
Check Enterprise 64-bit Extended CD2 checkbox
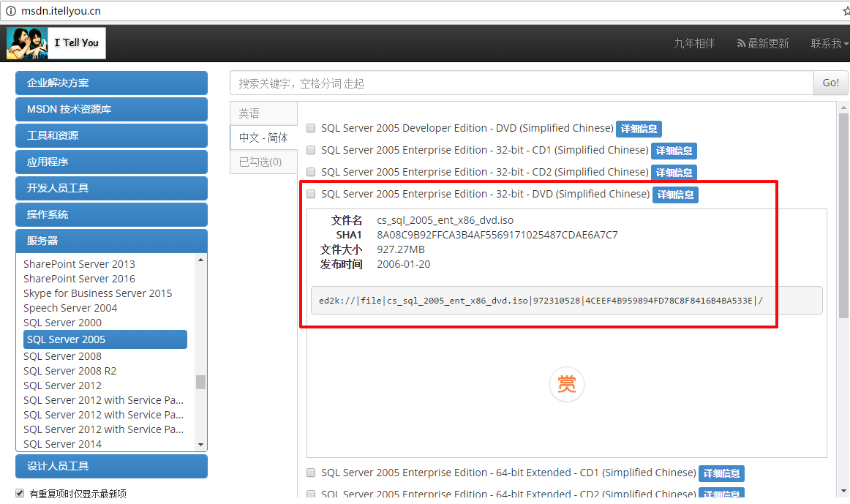311,494
